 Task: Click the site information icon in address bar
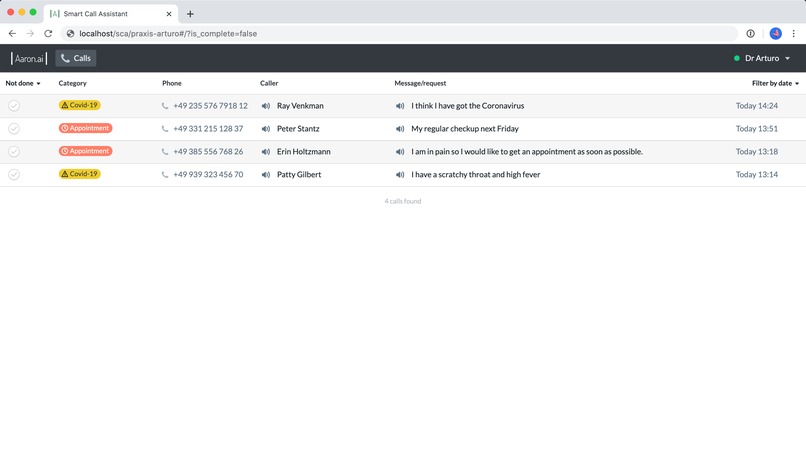click(x=70, y=33)
